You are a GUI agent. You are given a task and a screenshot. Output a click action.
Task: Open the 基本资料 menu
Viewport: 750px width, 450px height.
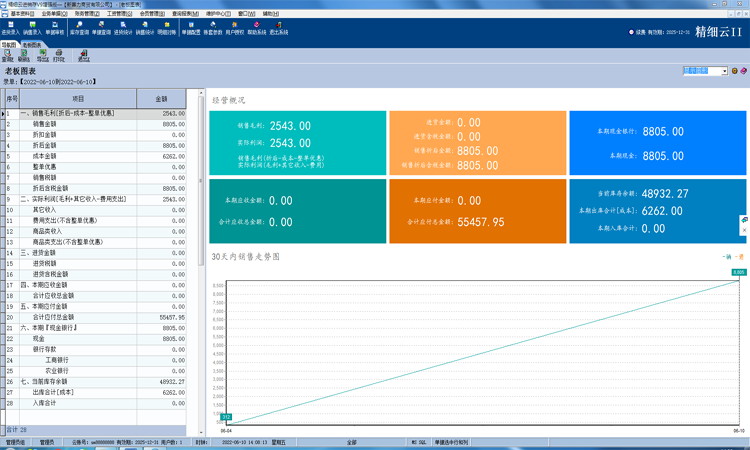20,14
